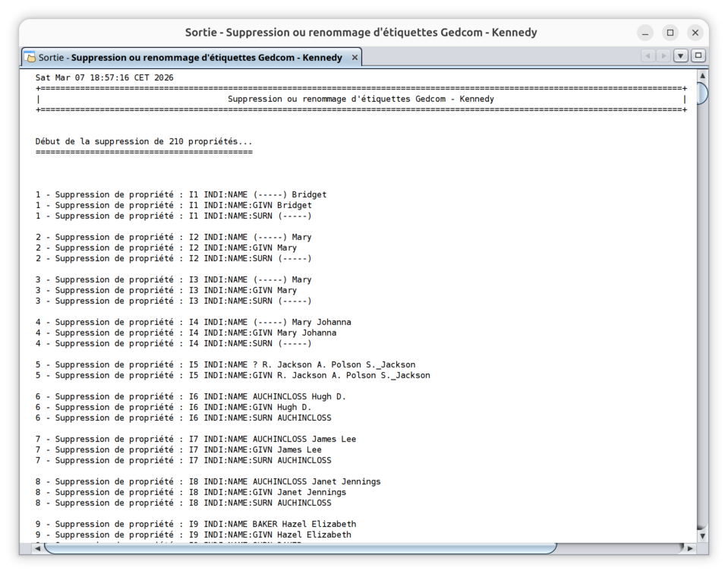This screenshot has height=574, width=728.
Task: Click the vertical scrollbar up arrow
Action: [x=702, y=75]
